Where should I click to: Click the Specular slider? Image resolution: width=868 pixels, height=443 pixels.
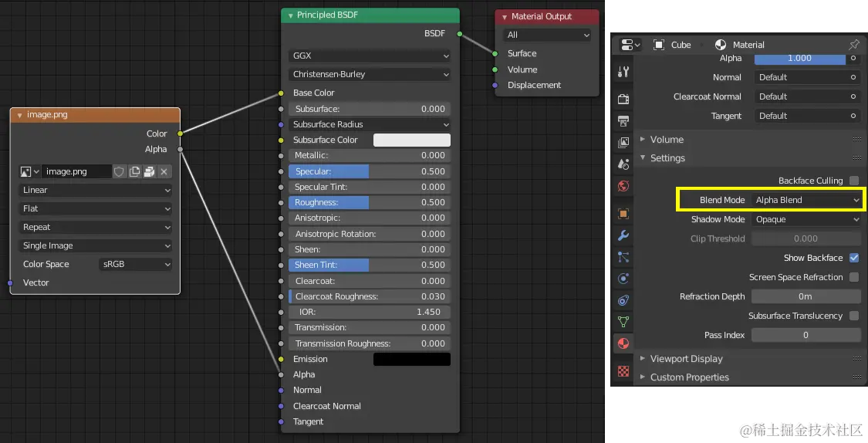click(370, 171)
